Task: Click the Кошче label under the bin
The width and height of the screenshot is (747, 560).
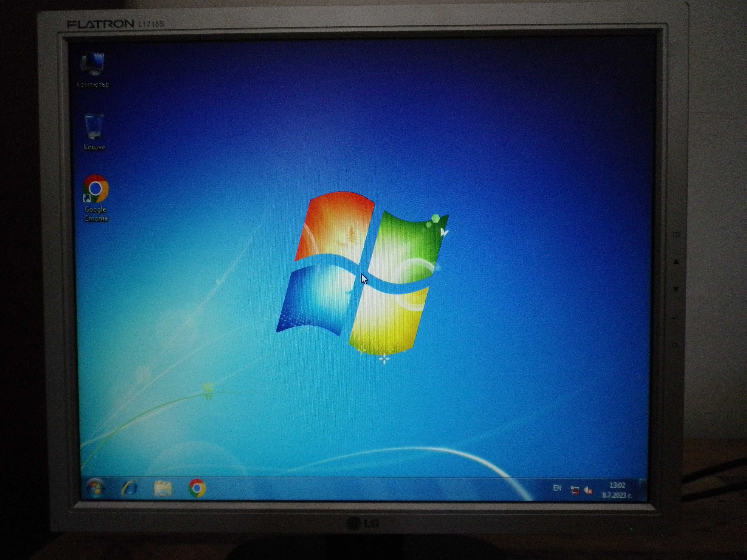Action: [94, 147]
